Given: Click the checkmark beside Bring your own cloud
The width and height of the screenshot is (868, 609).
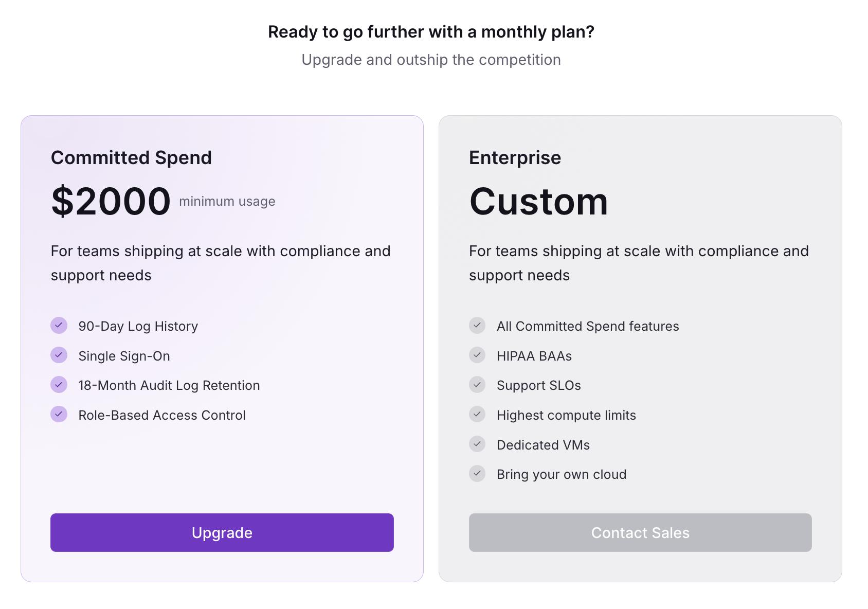Looking at the screenshot, I should click(x=477, y=473).
